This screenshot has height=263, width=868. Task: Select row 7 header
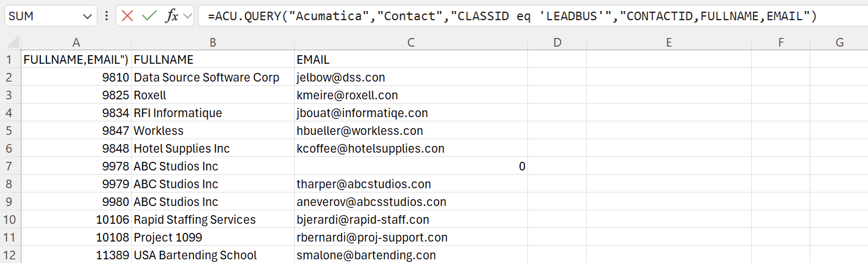click(10, 166)
